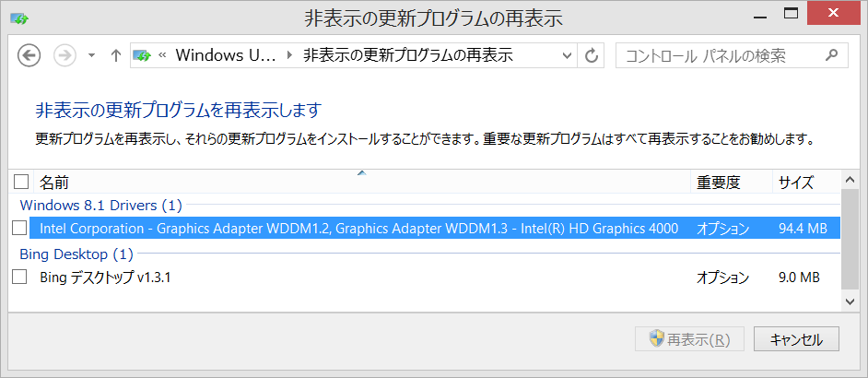
Task: Click the 9.0 MB size value
Action: (x=799, y=277)
